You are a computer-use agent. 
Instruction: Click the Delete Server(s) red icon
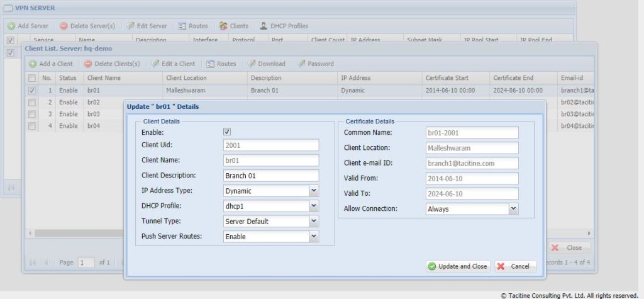coord(64,26)
